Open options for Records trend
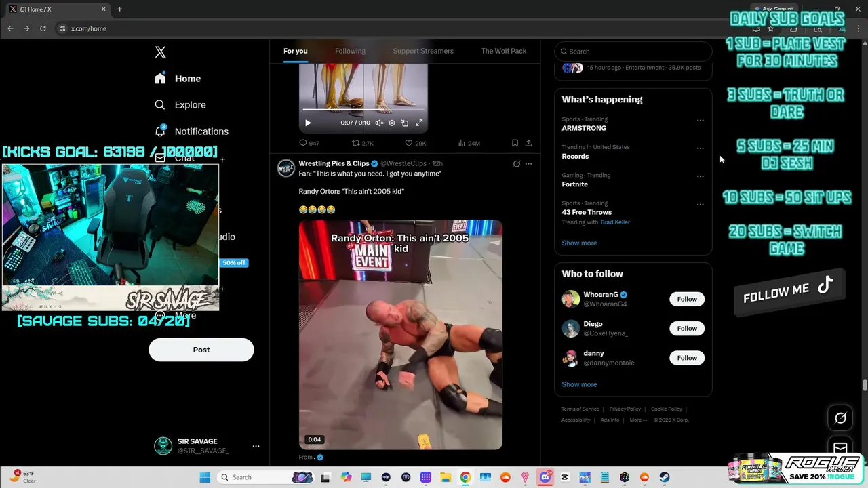 pyautogui.click(x=701, y=148)
